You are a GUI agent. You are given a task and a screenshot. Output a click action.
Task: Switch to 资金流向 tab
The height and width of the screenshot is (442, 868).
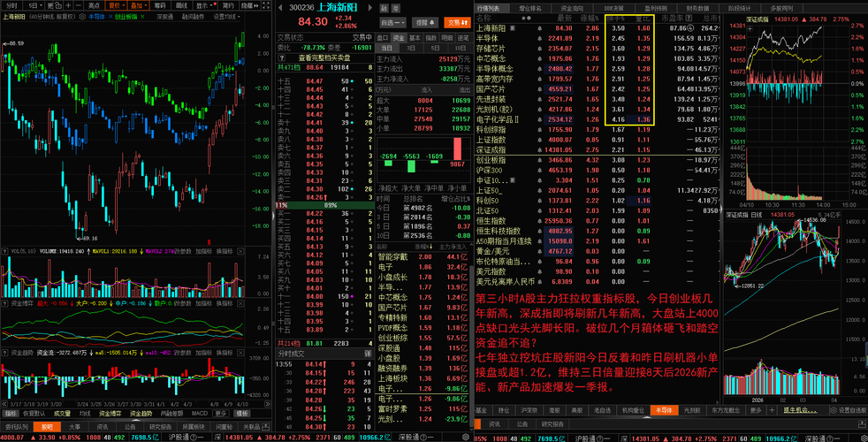[572, 8]
